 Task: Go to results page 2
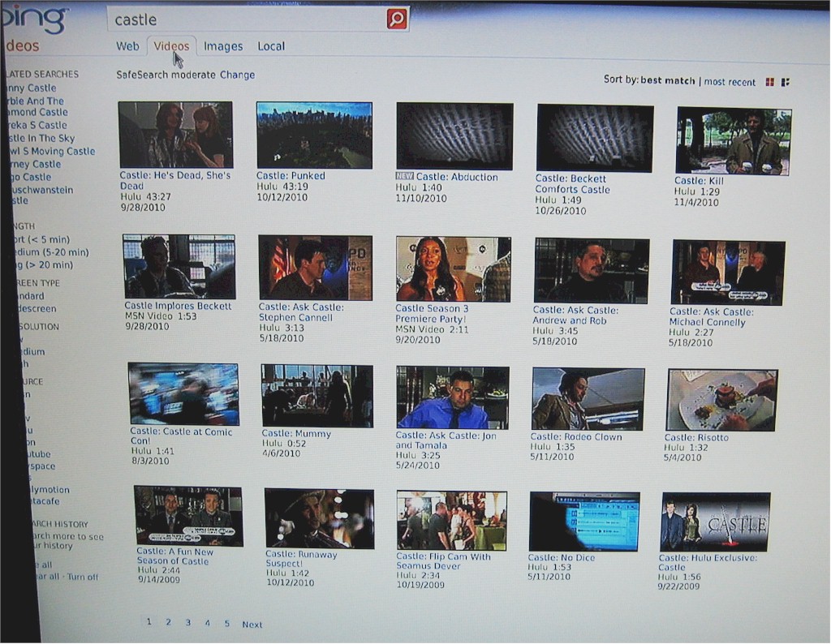tap(169, 622)
